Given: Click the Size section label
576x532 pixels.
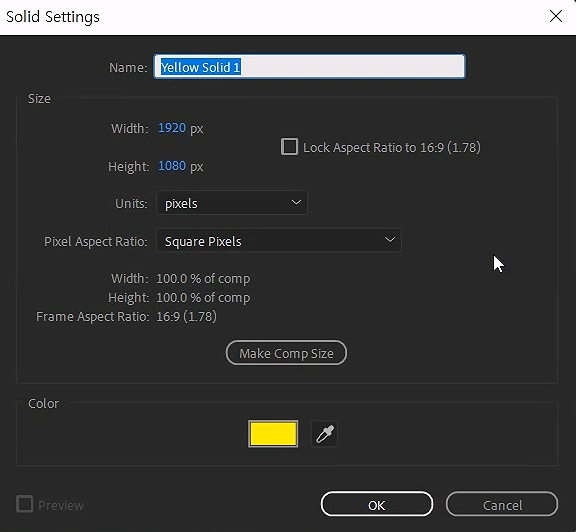Looking at the screenshot, I should pos(39,98).
